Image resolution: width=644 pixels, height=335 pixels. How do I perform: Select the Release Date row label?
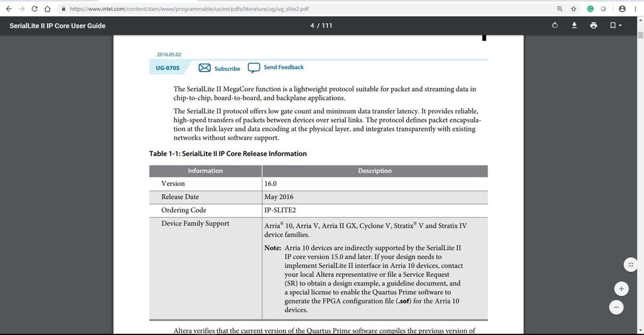pyautogui.click(x=180, y=196)
